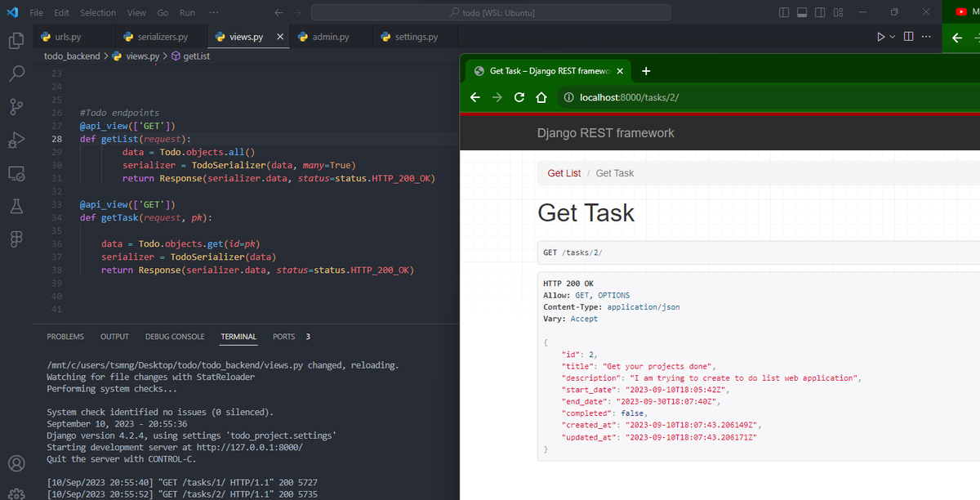Open the View menu
This screenshot has height=500, width=980.
[136, 12]
